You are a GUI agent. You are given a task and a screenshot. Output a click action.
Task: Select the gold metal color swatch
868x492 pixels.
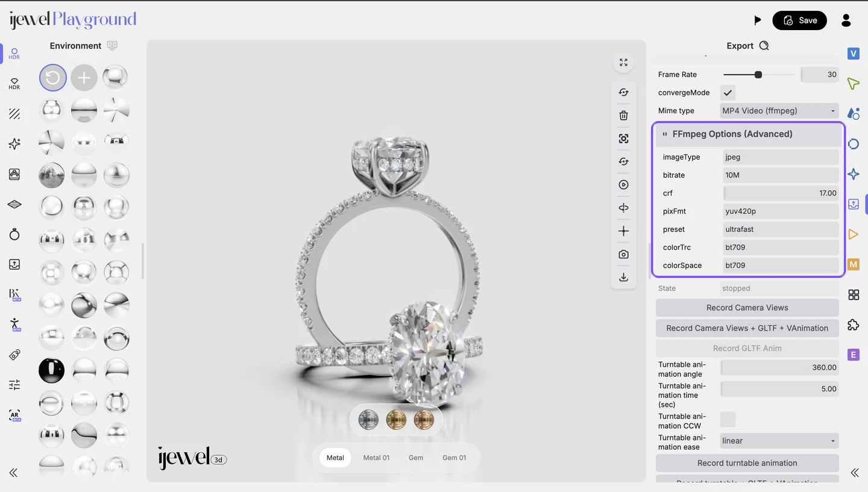[x=396, y=419]
